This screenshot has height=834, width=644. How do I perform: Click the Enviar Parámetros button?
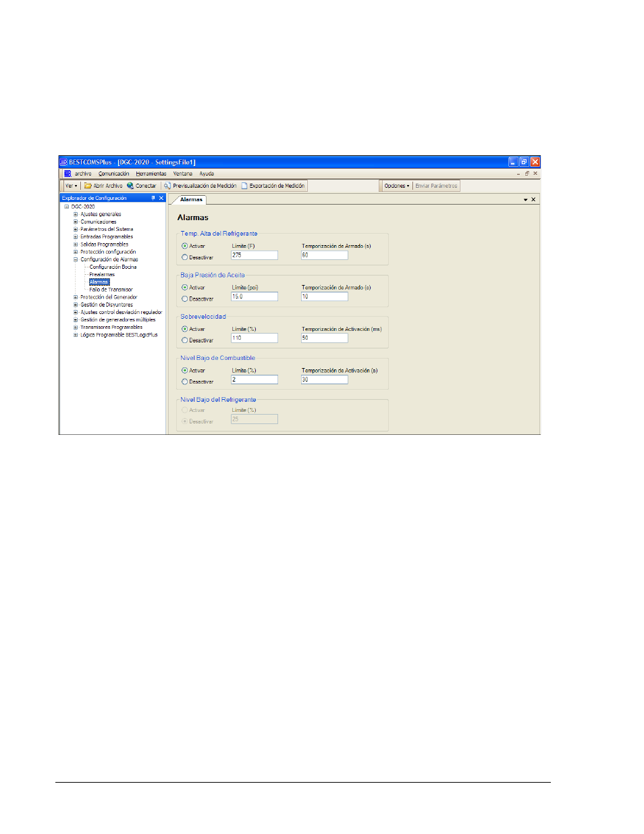436,186
